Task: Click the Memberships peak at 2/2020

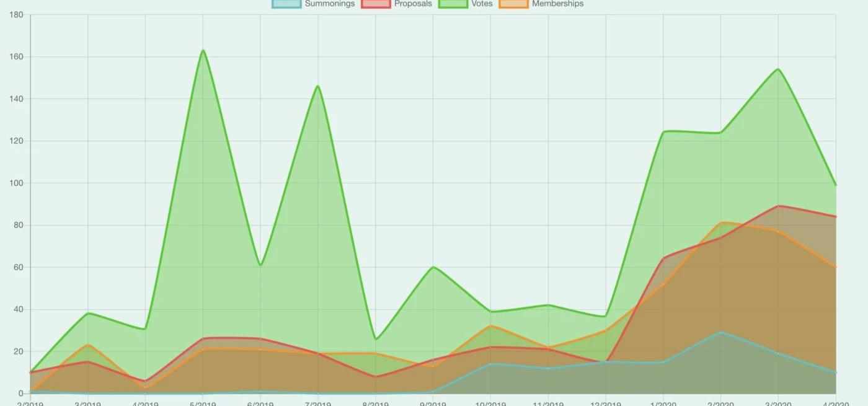Action: [721, 223]
